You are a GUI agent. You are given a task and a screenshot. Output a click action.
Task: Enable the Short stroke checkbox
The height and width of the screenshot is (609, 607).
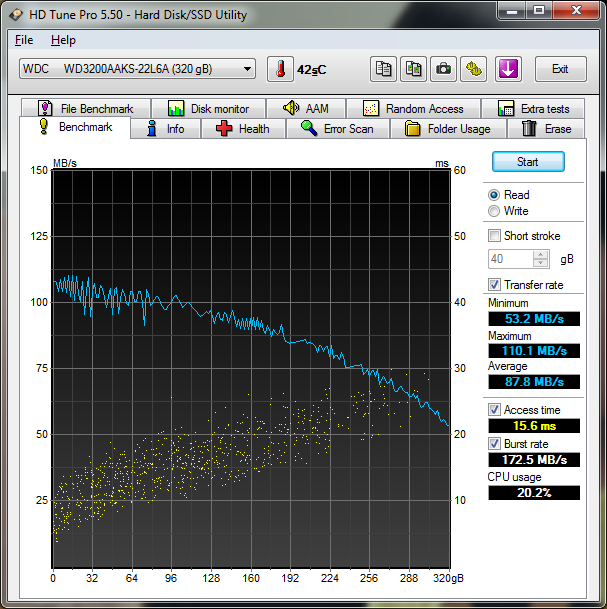[494, 236]
